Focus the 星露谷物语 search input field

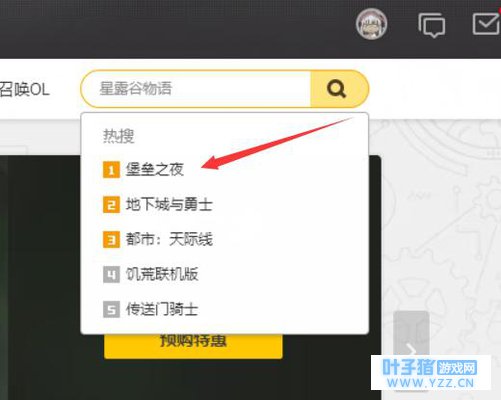(x=197, y=89)
